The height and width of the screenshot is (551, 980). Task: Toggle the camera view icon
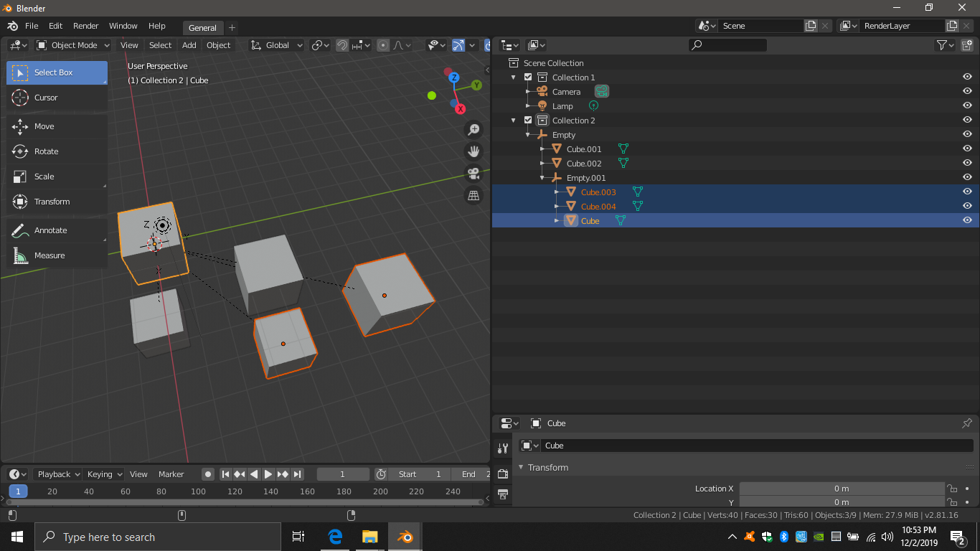pyautogui.click(x=473, y=173)
